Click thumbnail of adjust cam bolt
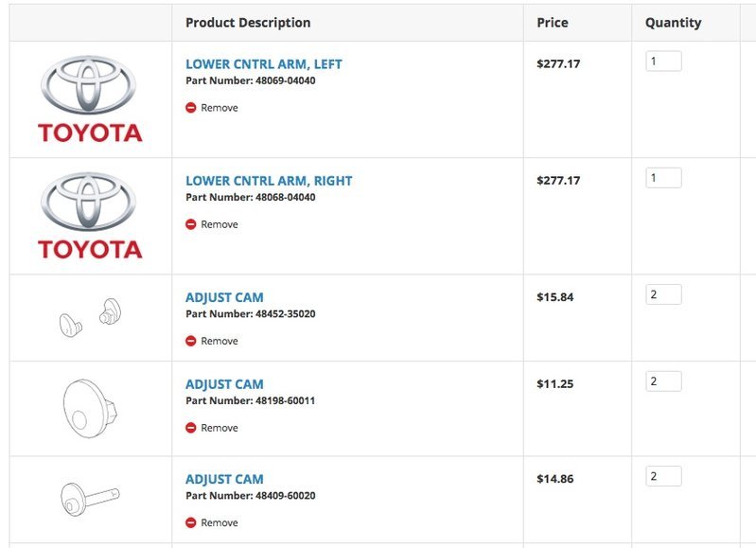 click(x=90, y=499)
